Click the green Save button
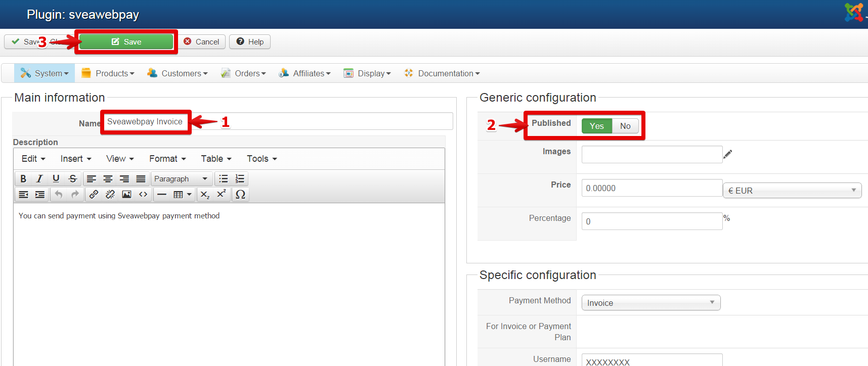Viewport: 868px width, 366px height. [x=126, y=41]
